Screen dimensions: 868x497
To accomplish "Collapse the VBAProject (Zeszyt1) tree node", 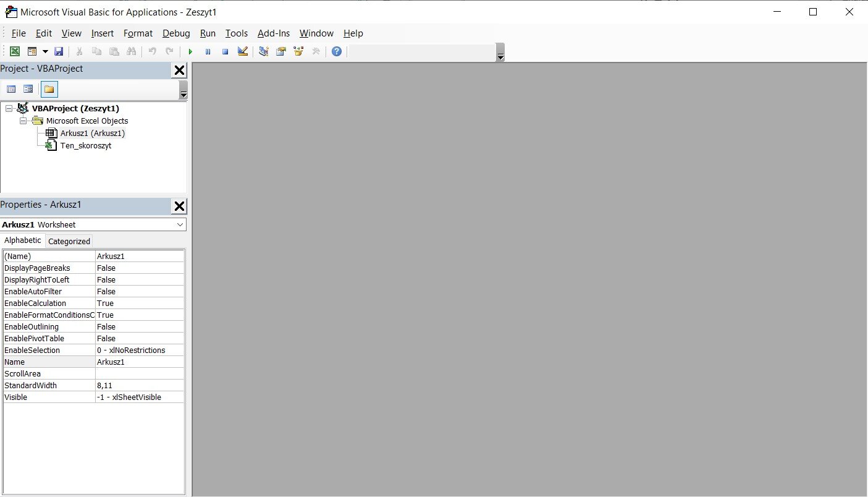I will click(9, 108).
